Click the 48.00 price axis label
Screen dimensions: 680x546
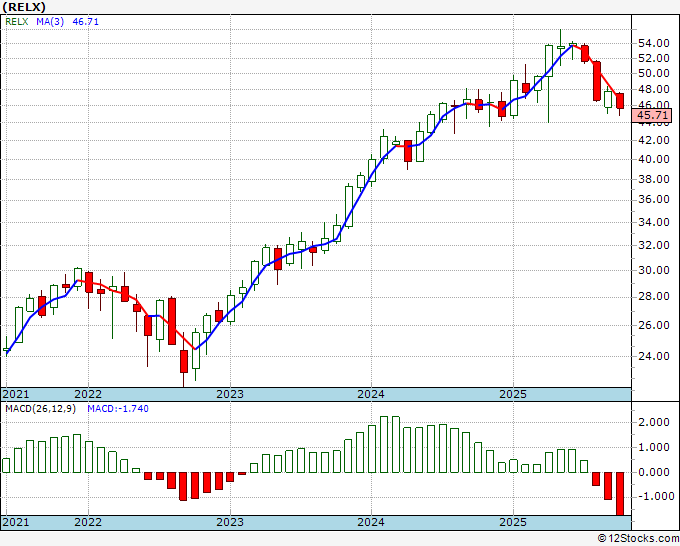(x=654, y=89)
